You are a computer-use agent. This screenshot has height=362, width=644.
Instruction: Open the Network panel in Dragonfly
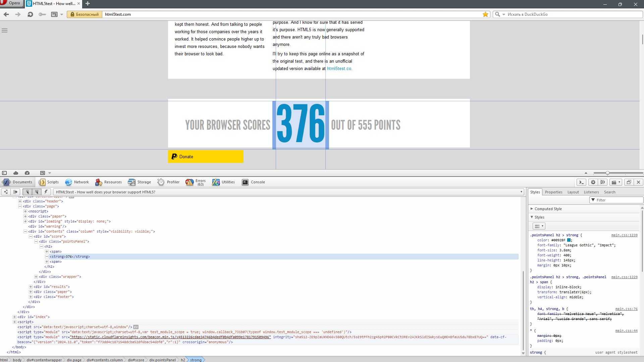(x=77, y=182)
